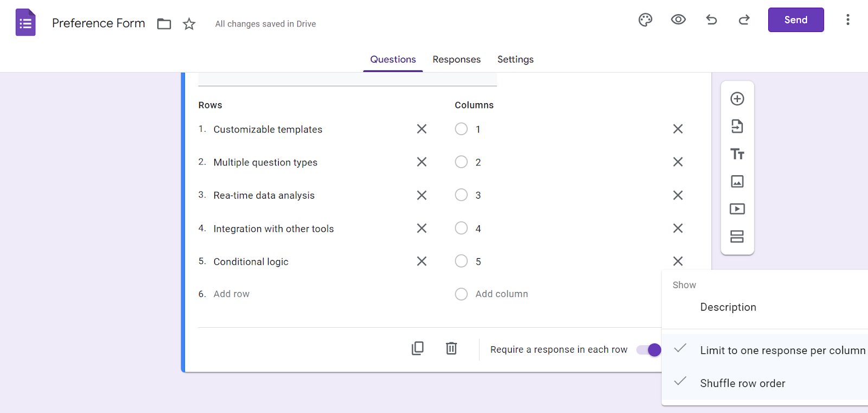Remove column 2
The image size is (868, 413).
(x=678, y=162)
